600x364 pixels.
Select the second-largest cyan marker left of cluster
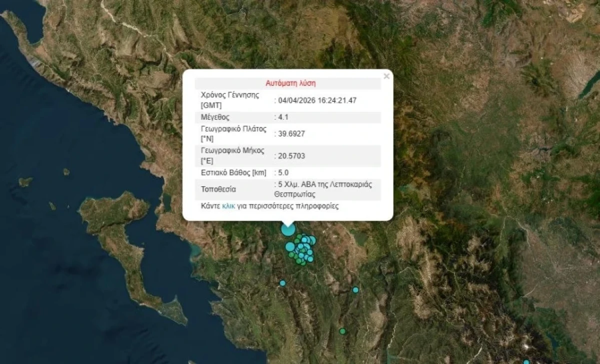point(290,246)
